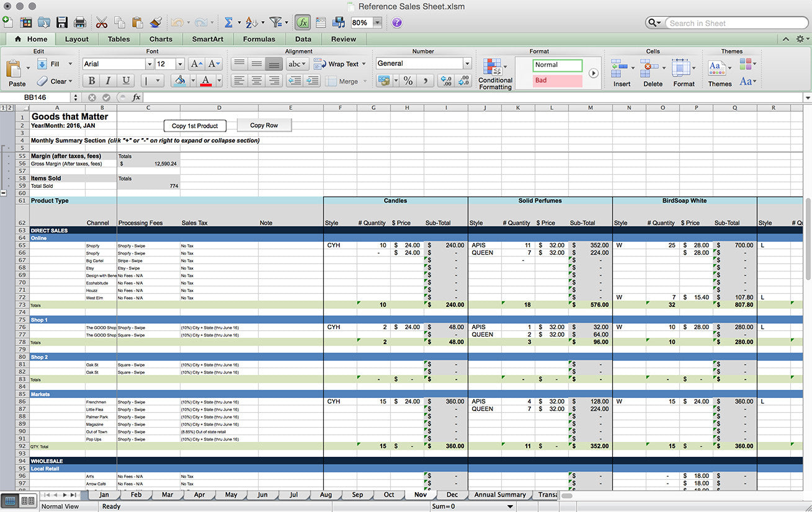Image resolution: width=812 pixels, height=512 pixels.
Task: Click the Print icon
Action: pyautogui.click(x=80, y=22)
